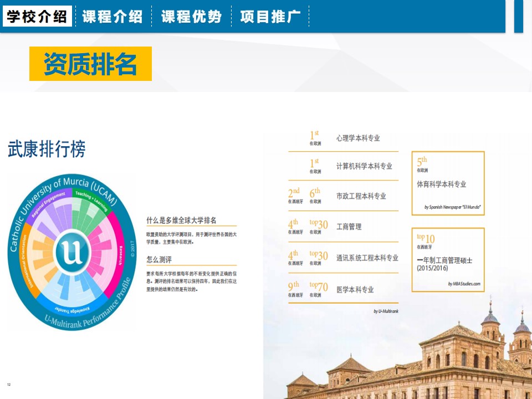Select the 武康排行榜 heading
Viewport: 532px width, 399px height.
(x=47, y=149)
